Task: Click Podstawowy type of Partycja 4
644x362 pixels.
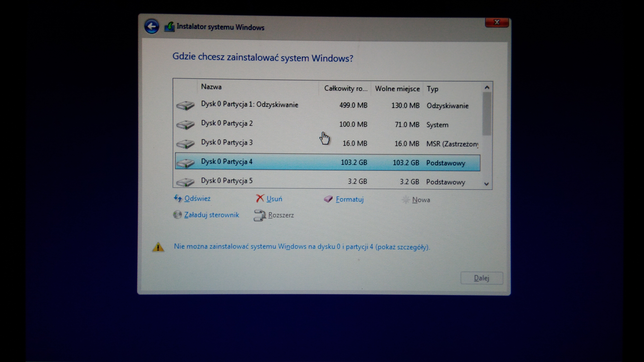Action: (446, 163)
